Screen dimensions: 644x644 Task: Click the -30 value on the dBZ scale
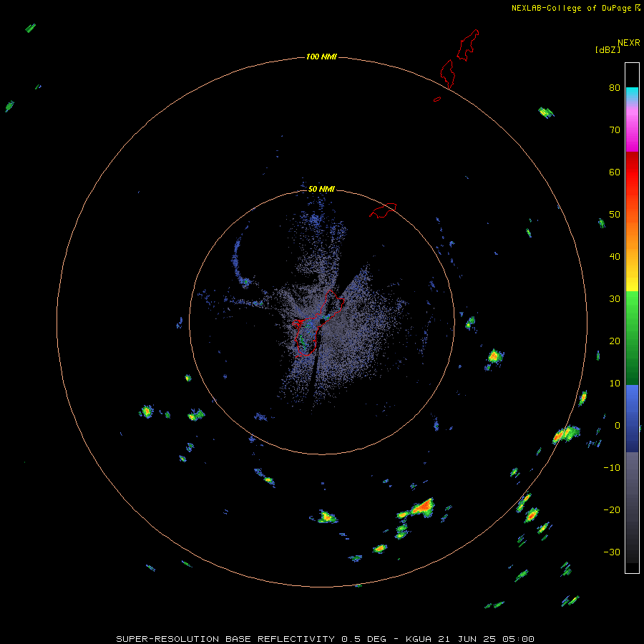[612, 552]
